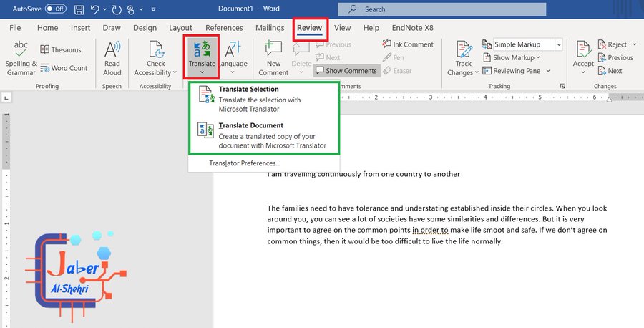This screenshot has height=328, width=644.
Task: Click the Touch/Mouse mode icon
Action: tap(131, 9)
